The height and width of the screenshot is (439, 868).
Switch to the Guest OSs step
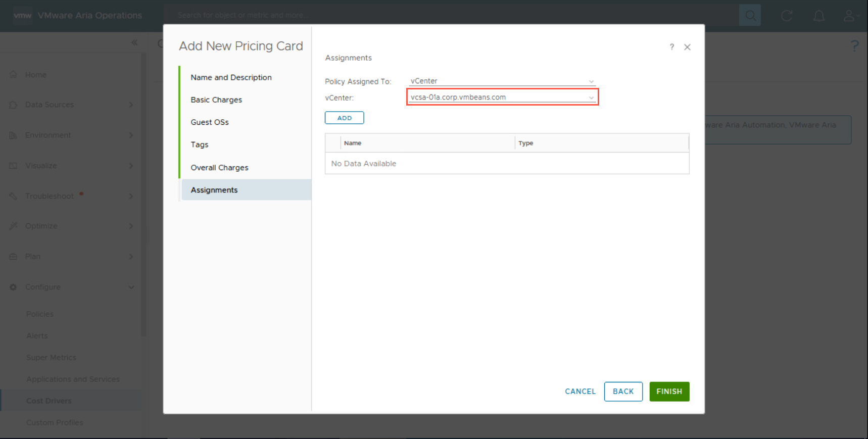click(210, 122)
